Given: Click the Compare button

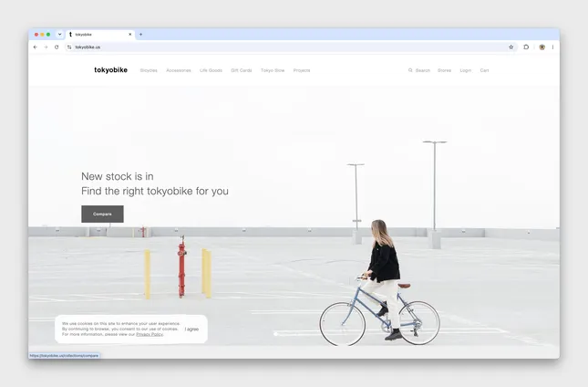Looking at the screenshot, I should click(102, 214).
